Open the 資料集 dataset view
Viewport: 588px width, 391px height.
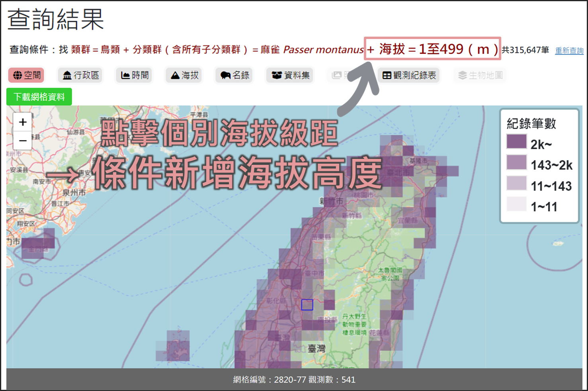[289, 75]
